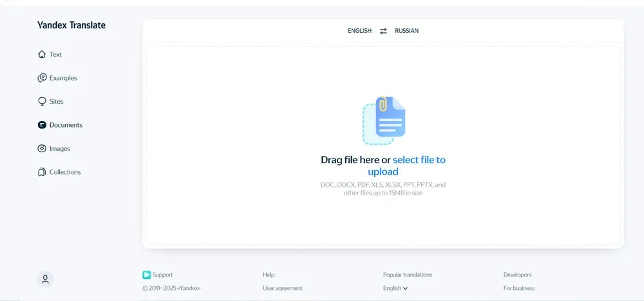Open the user profile avatar icon
Viewport: 644px width, 301px height.
(x=45, y=279)
